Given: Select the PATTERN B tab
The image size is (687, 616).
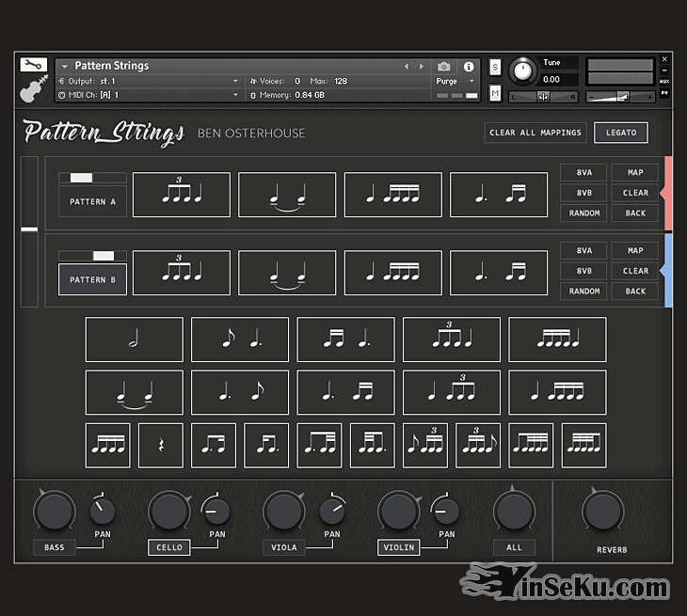Looking at the screenshot, I should coord(92,279).
